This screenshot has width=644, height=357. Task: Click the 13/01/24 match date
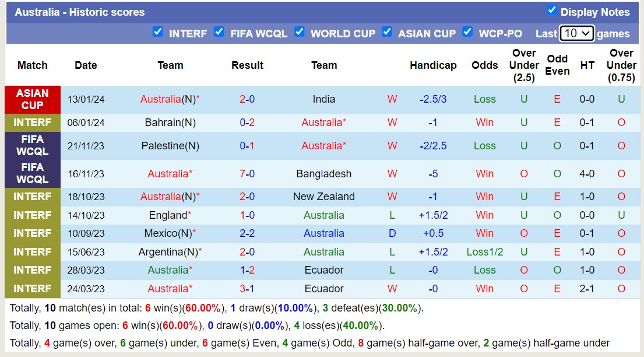pyautogui.click(x=86, y=99)
